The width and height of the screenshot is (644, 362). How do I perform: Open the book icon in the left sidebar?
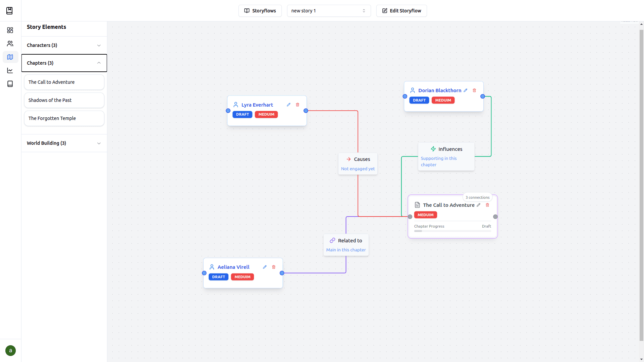point(10,84)
